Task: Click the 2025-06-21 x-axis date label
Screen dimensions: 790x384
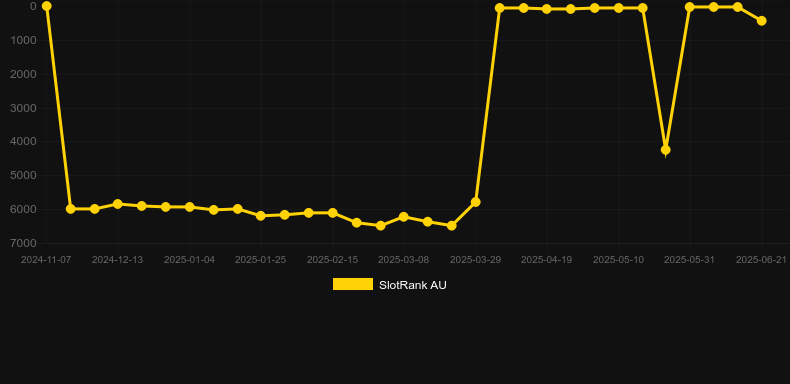Action: coord(761,260)
